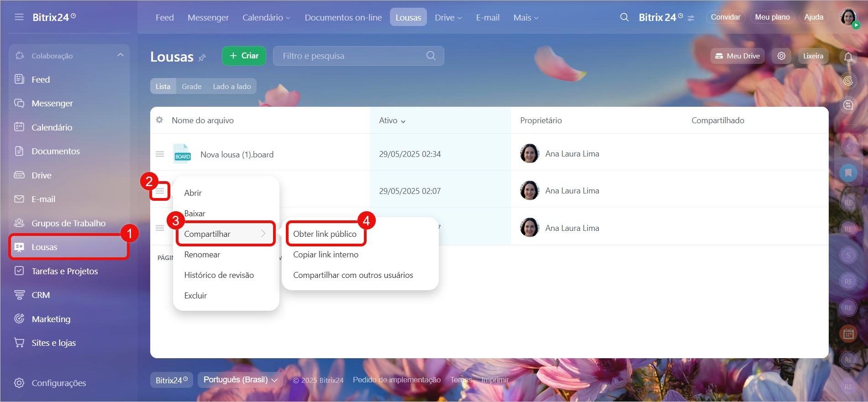Select Obter link público
This screenshot has height=402, width=868.
pos(325,234)
